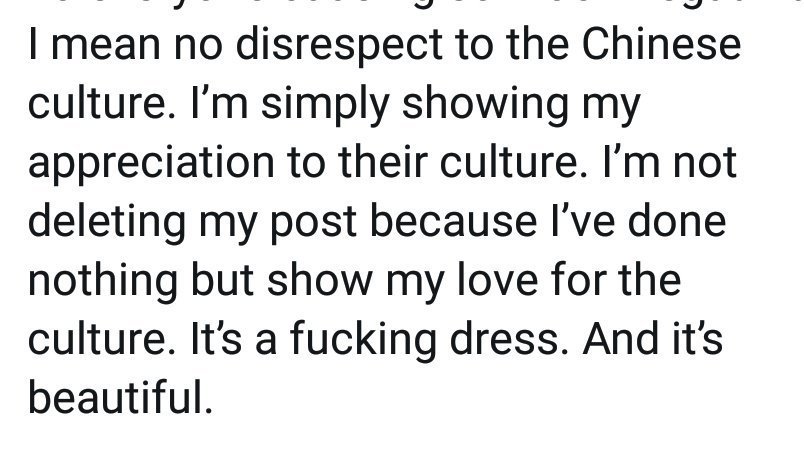This screenshot has height=459, width=804.
Task: Click the word "because"
Action: coord(453,221)
